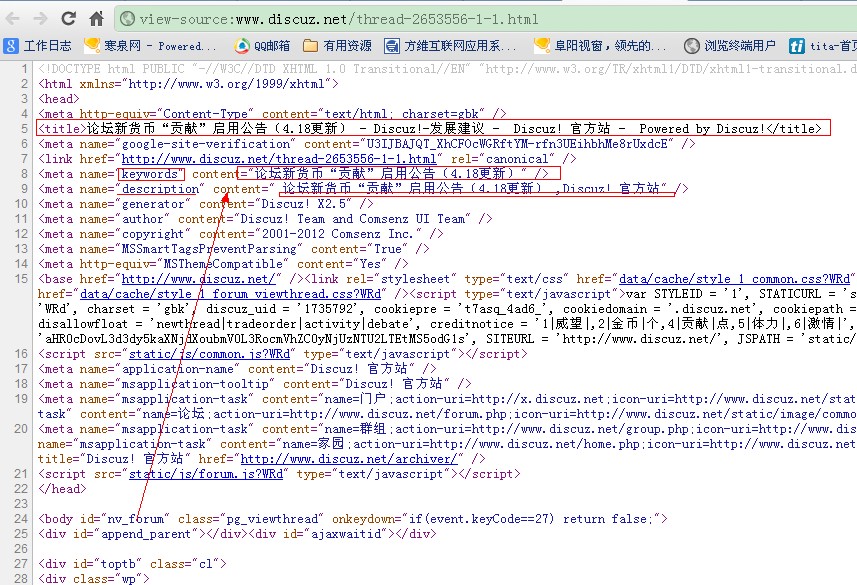This screenshot has width=857, height=585.
Task: Open the 阜阳视窗 bookmark
Action: (x=600, y=46)
